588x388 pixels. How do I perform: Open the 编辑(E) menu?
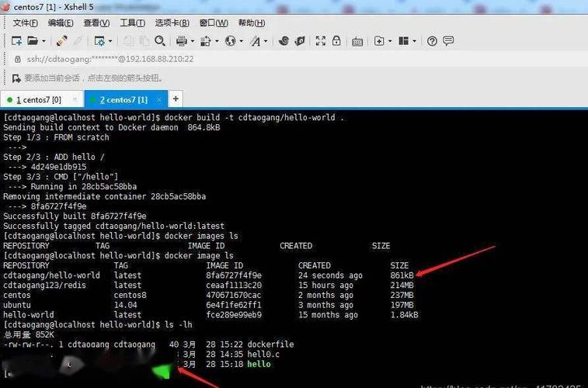pos(61,23)
